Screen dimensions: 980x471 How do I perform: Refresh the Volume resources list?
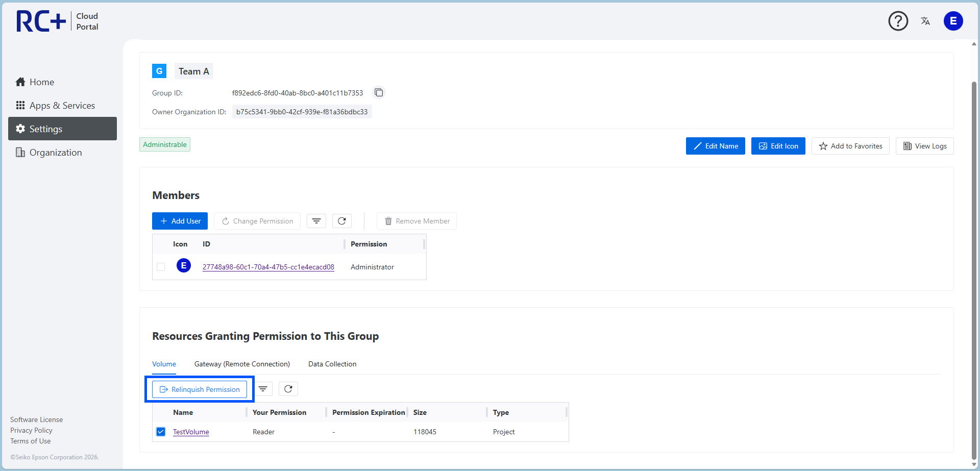[x=288, y=389]
